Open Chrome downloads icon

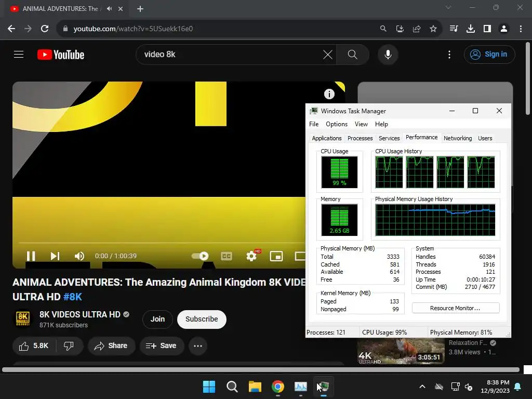point(470,29)
